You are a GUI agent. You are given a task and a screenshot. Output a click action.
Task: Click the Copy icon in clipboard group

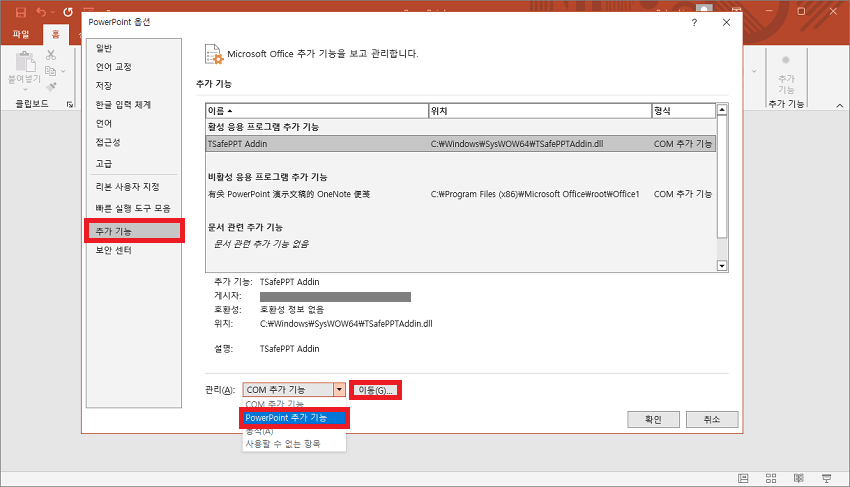point(50,71)
